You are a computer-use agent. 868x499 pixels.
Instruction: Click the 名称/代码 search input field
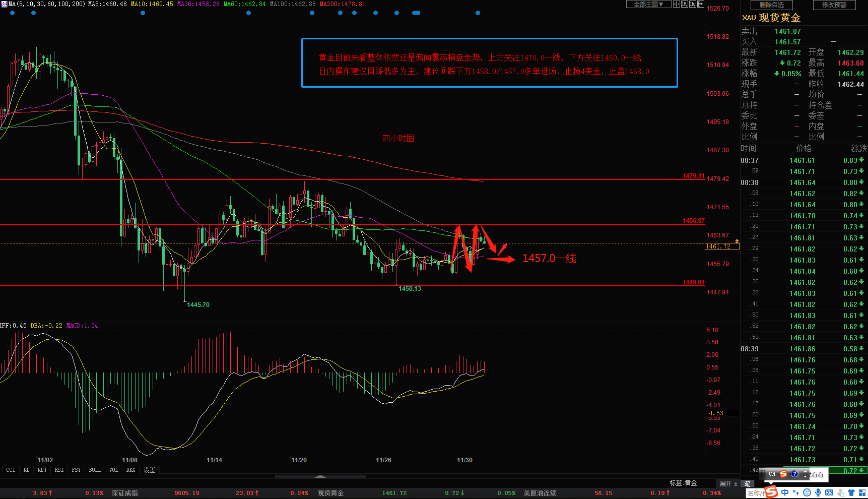[x=755, y=493]
